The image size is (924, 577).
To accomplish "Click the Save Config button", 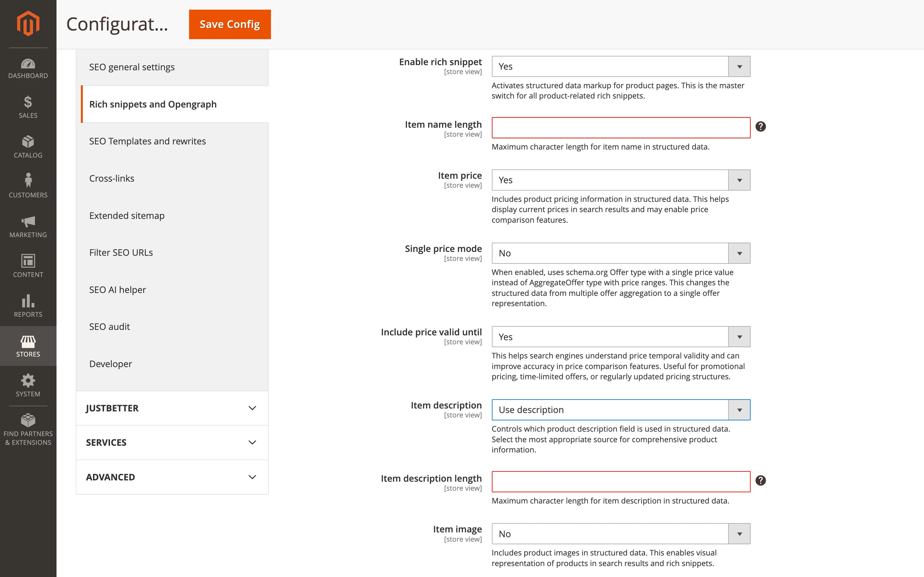I will pyautogui.click(x=229, y=24).
